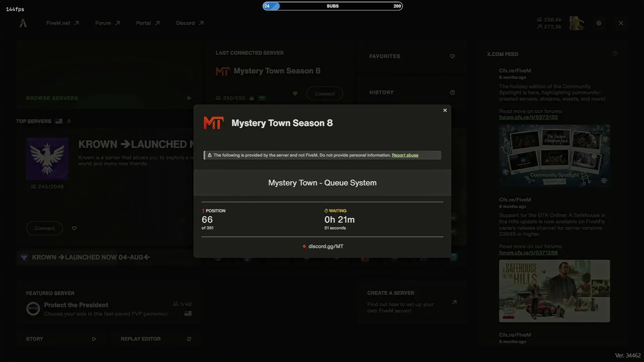This screenshot has height=362, width=644.
Task: Click the queue position number 66
Action: click(207, 220)
